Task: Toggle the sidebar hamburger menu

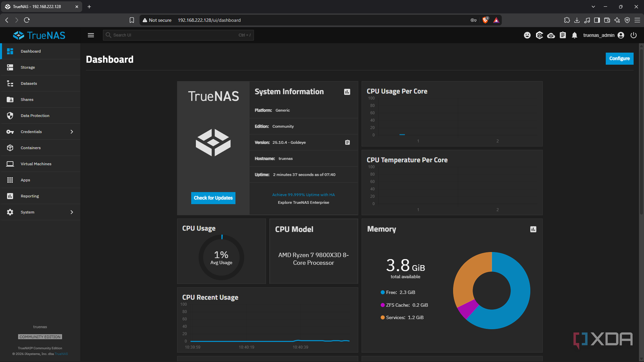Action: click(91, 35)
